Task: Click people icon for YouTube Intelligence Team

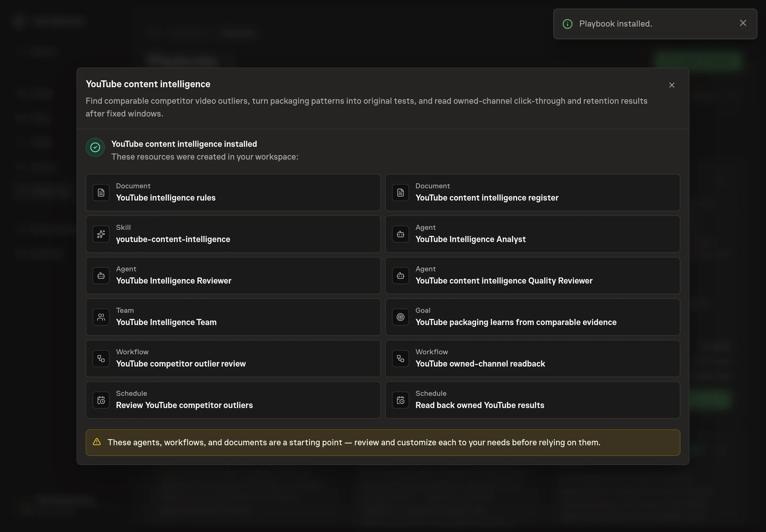Action: tap(101, 317)
